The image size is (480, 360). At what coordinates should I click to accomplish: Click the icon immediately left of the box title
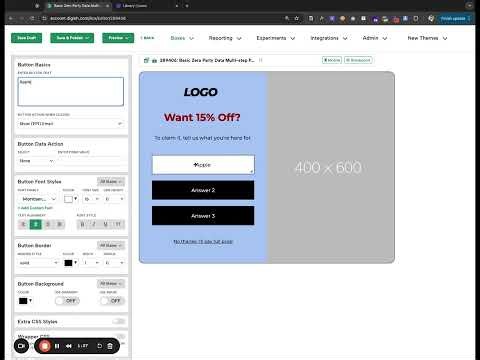point(154,60)
